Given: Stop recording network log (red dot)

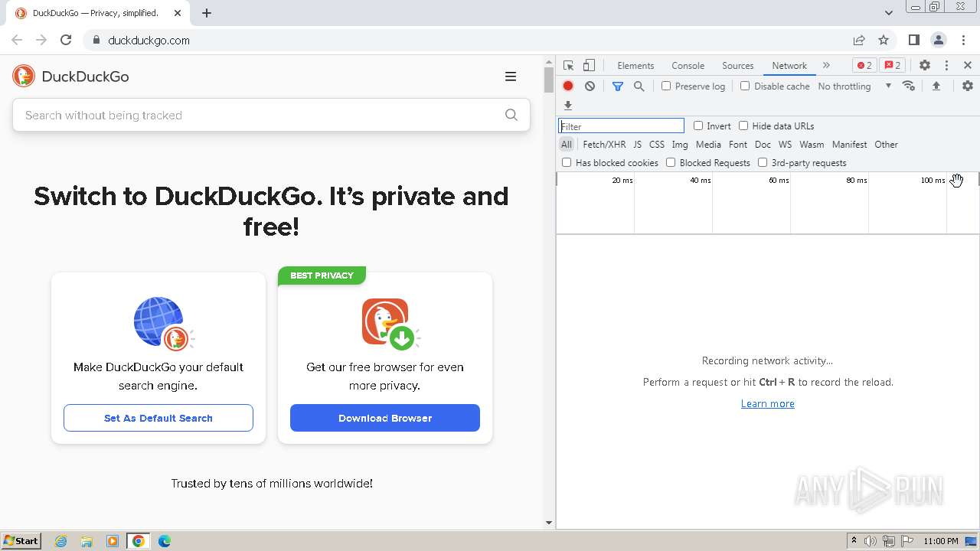Looking at the screenshot, I should pos(568,86).
